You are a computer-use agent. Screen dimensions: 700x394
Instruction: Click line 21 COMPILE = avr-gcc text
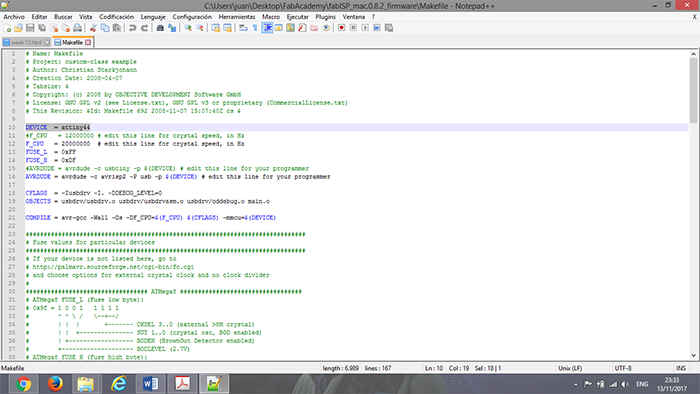pos(150,218)
